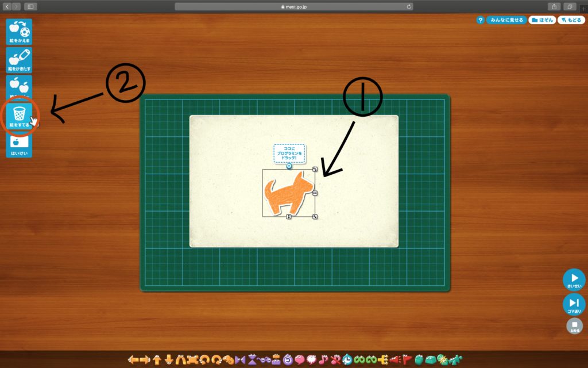Viewport: 588px width, 368px height.
Task: Click the 絵をすてる trash bin button
Action: coord(19,116)
